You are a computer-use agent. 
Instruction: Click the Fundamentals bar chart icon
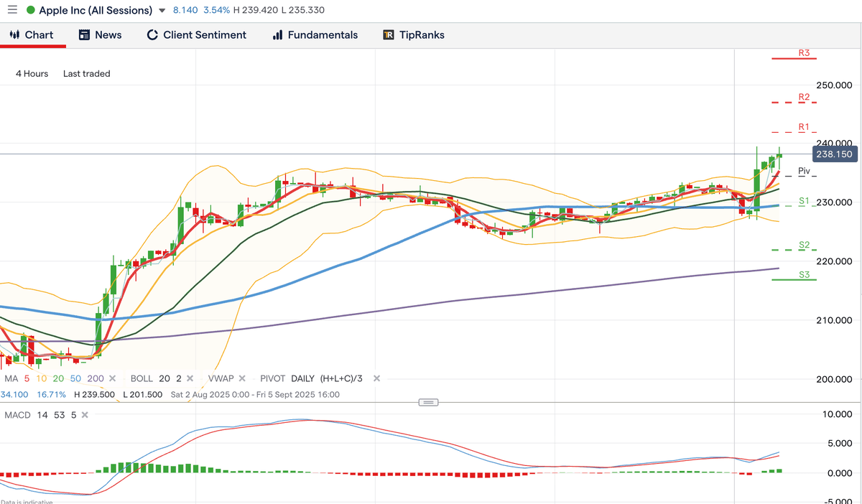coord(277,34)
